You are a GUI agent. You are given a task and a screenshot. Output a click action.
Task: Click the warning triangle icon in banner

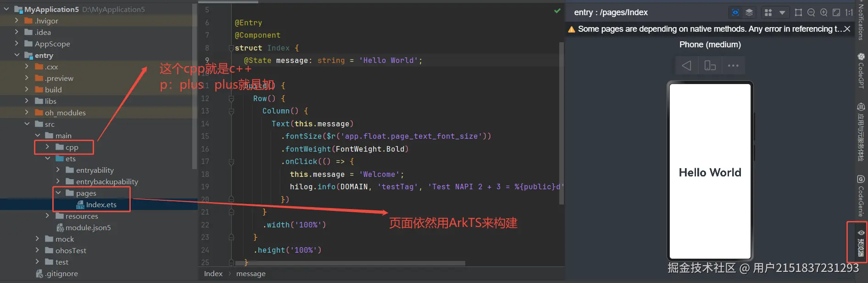pos(572,29)
